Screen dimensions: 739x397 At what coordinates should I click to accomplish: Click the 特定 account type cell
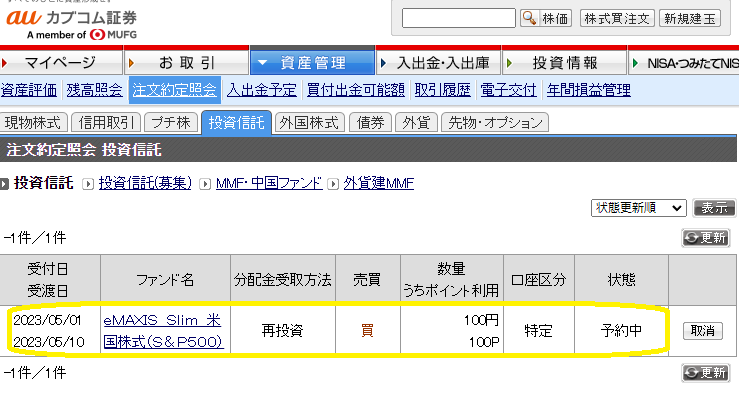tap(538, 331)
